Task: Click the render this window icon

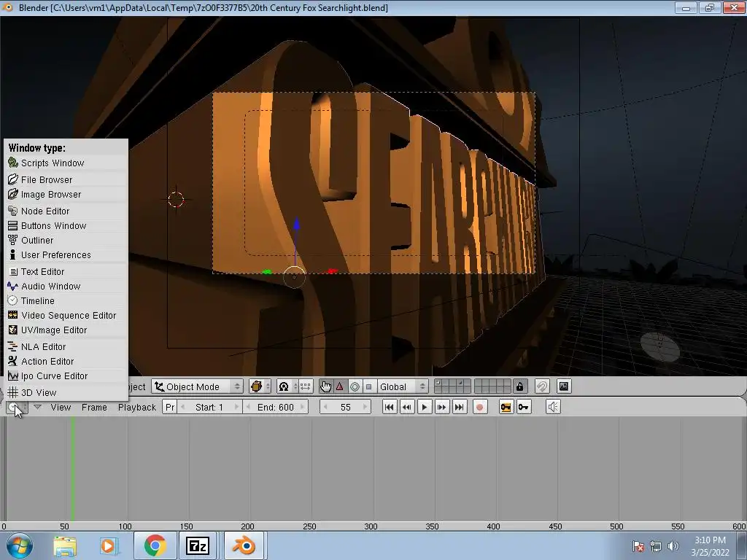Action: [564, 386]
